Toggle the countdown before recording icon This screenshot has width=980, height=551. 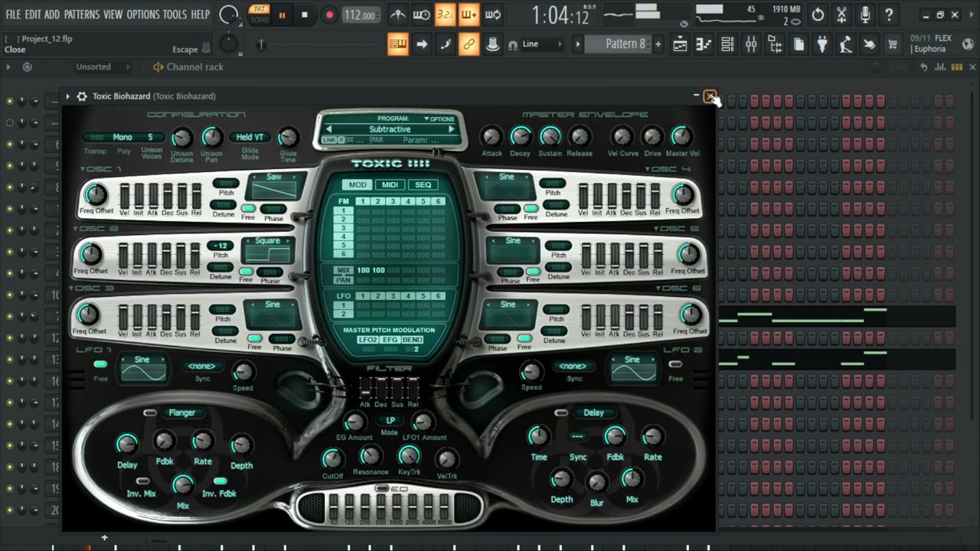click(x=445, y=15)
